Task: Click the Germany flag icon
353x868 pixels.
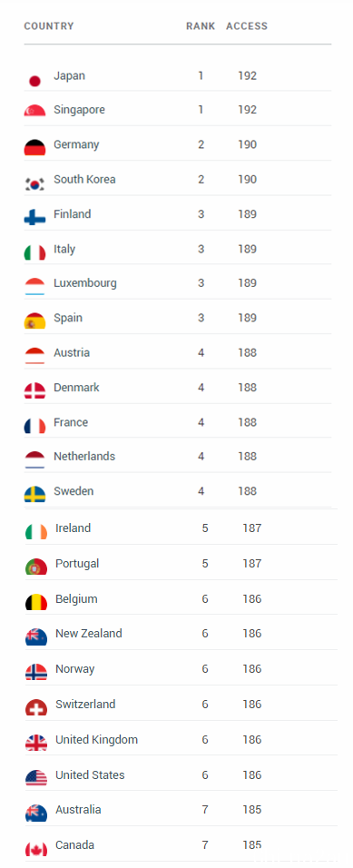Action: tap(34, 148)
